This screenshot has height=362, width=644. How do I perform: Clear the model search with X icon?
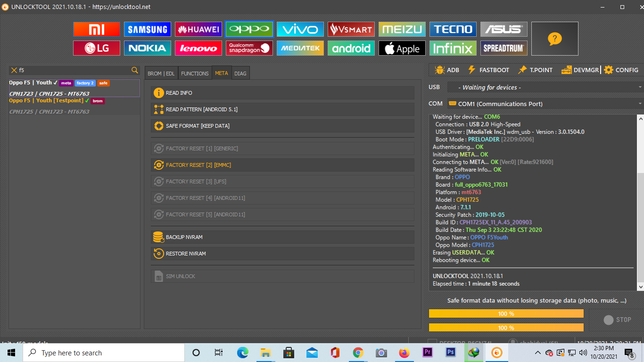pyautogui.click(x=14, y=70)
